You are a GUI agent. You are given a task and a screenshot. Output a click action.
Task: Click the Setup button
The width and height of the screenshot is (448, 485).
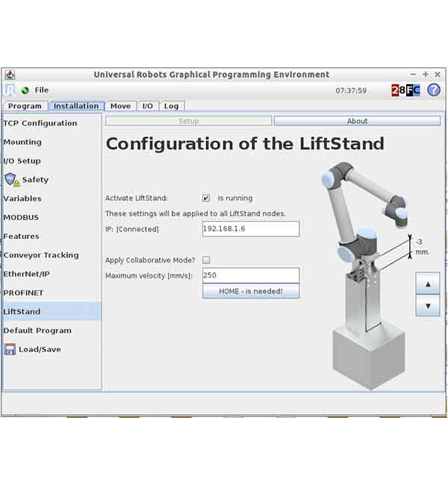pos(189,121)
